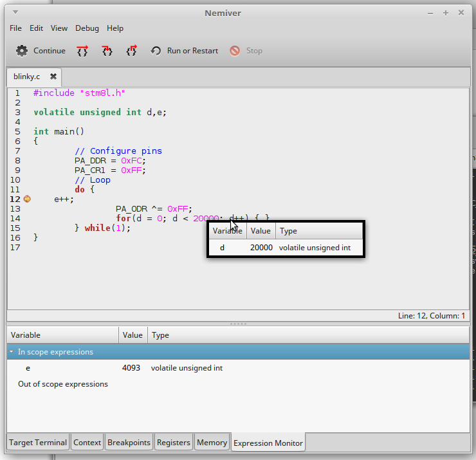Click the popup's Variable column header
Screen dimensions: 476x460
[228, 231]
